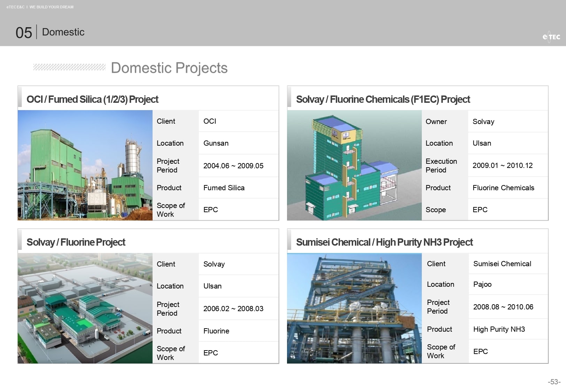Click 'Location' label in the OCI project table
Image resolution: width=566 pixels, height=392 pixels.
click(170, 143)
